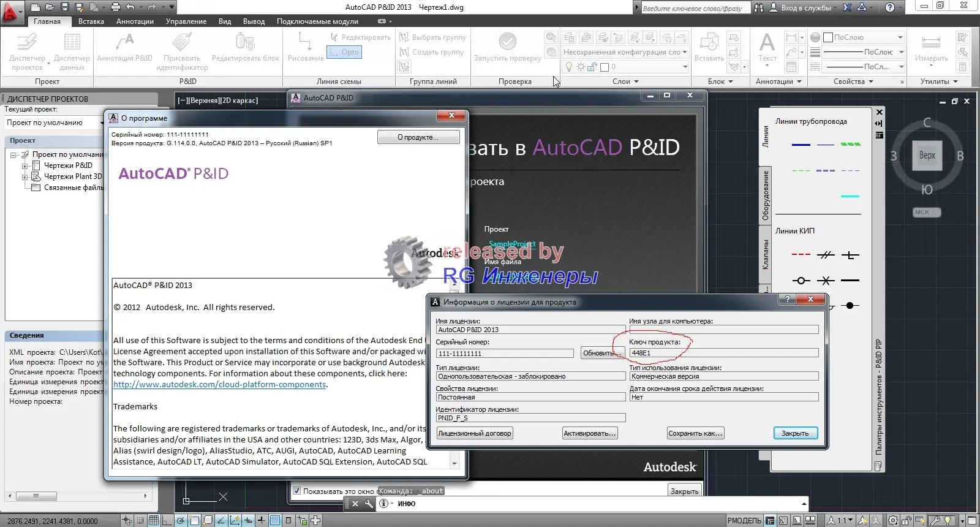Open autodesk.com cloud-platform-components link
980x527 pixels.
[219, 385]
